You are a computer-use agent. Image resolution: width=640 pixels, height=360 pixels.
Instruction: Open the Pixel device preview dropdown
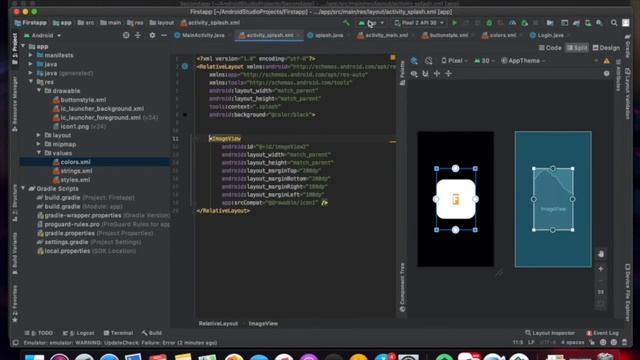tap(454, 61)
